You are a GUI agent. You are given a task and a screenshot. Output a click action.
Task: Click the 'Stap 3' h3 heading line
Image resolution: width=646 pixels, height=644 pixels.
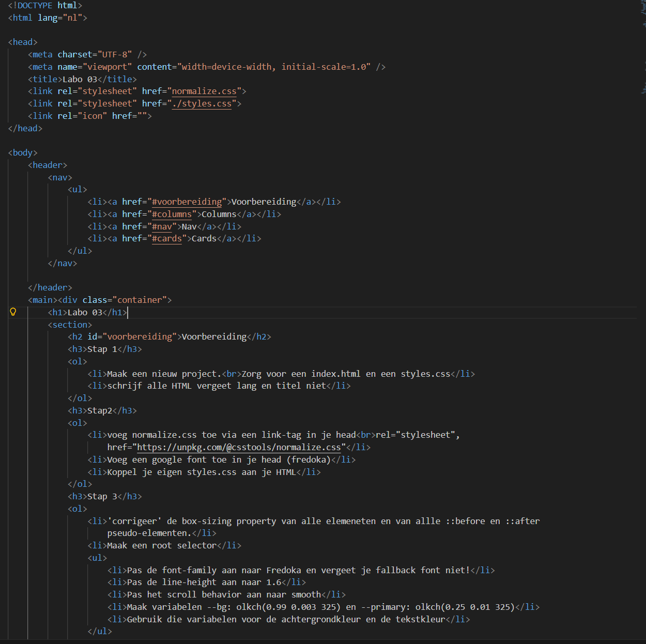(105, 497)
